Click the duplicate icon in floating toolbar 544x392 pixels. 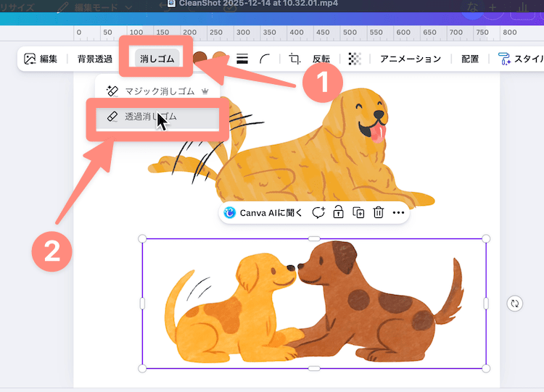point(358,212)
